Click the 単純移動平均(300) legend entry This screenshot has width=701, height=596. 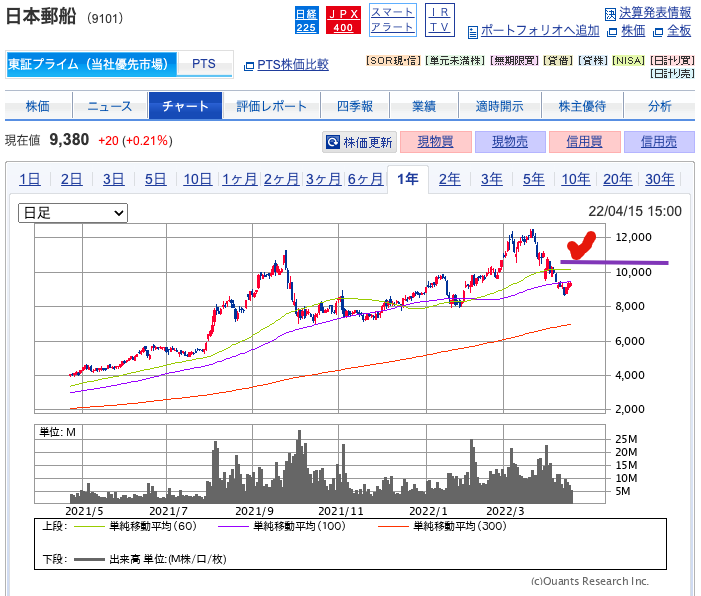(442, 526)
